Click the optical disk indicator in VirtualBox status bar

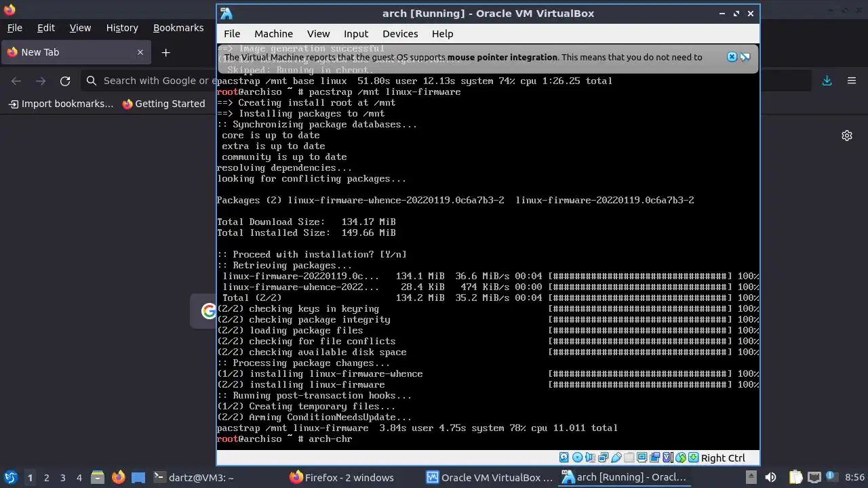click(x=577, y=457)
